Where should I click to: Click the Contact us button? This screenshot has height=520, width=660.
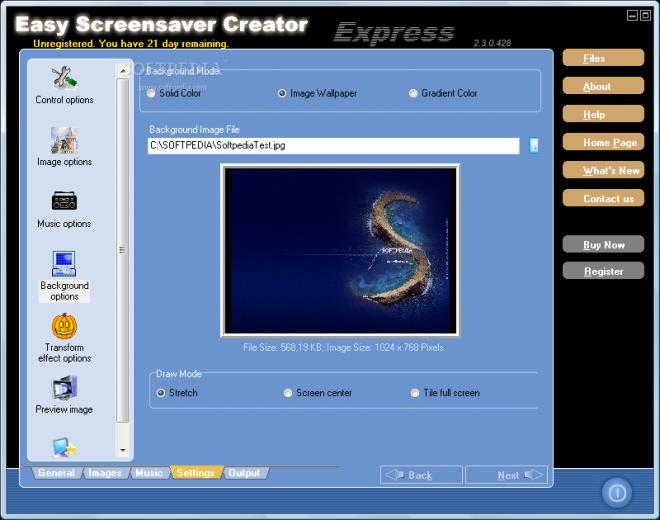tap(603, 198)
